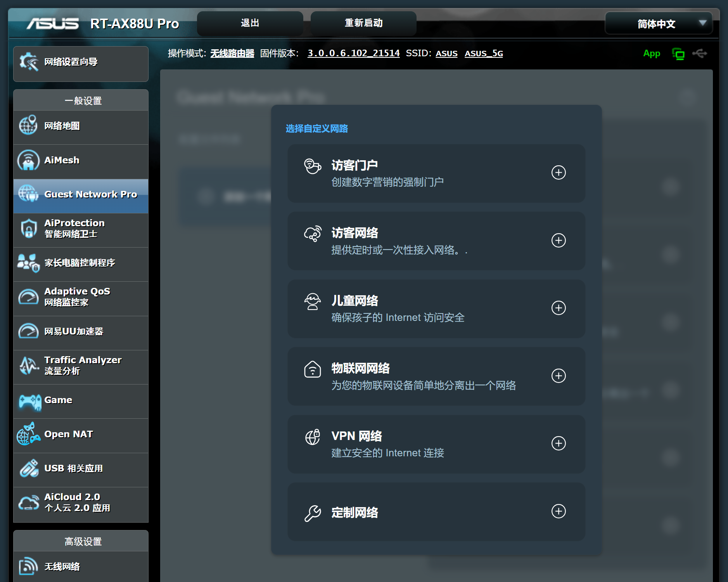
Task: Open firmware version 3.0.0.6.102_21514 link
Action: (x=353, y=53)
